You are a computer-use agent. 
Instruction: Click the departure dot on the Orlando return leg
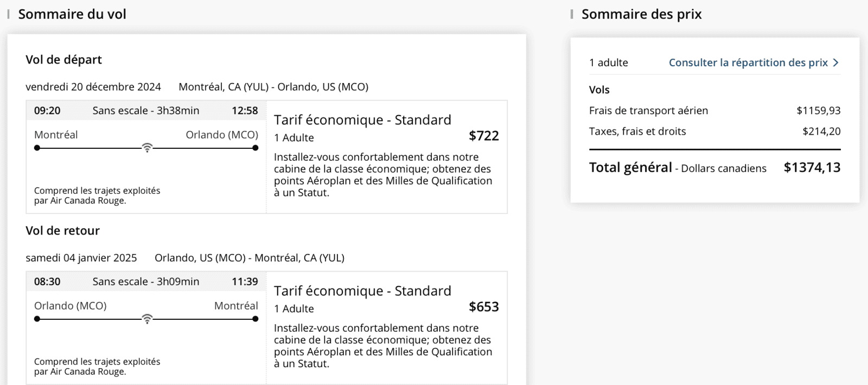tap(36, 318)
